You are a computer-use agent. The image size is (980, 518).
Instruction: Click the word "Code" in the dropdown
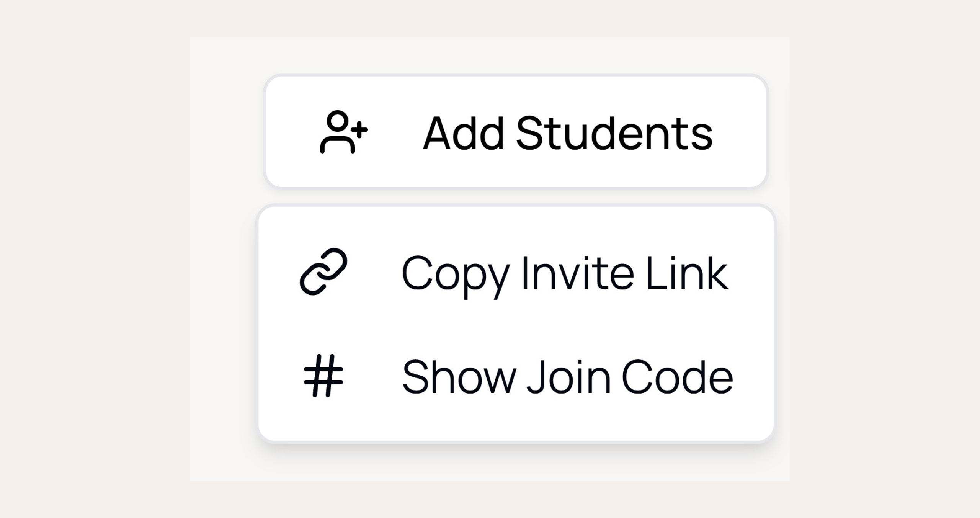coord(677,376)
